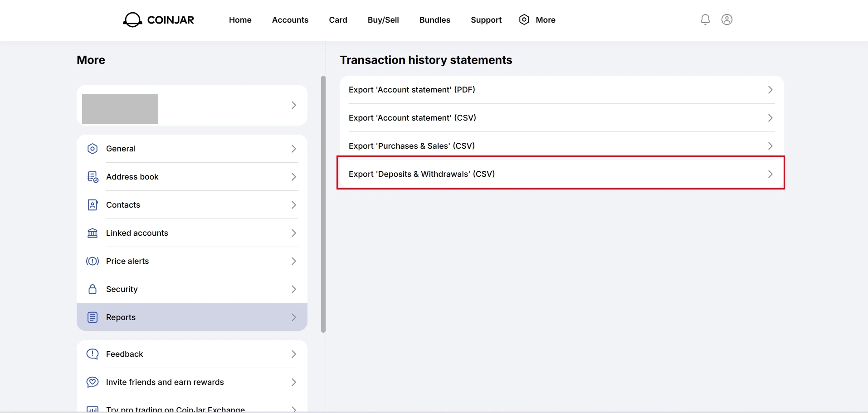Viewport: 868px width, 413px height.
Task: Export 'Purchases & Sales' (CSV)
Action: point(562,146)
